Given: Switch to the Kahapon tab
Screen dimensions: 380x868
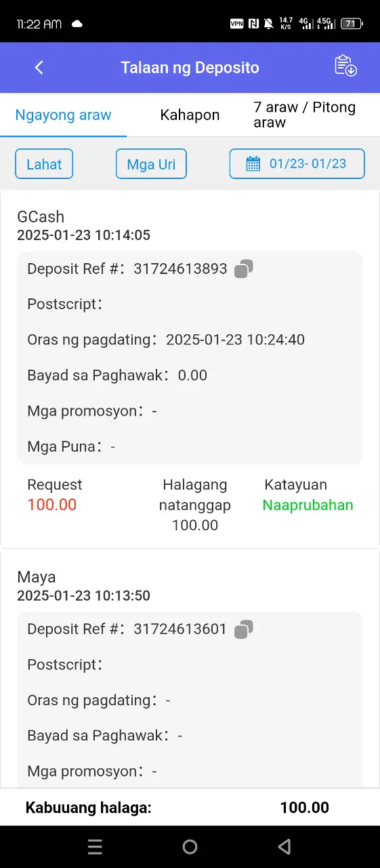Looking at the screenshot, I should 190,115.
